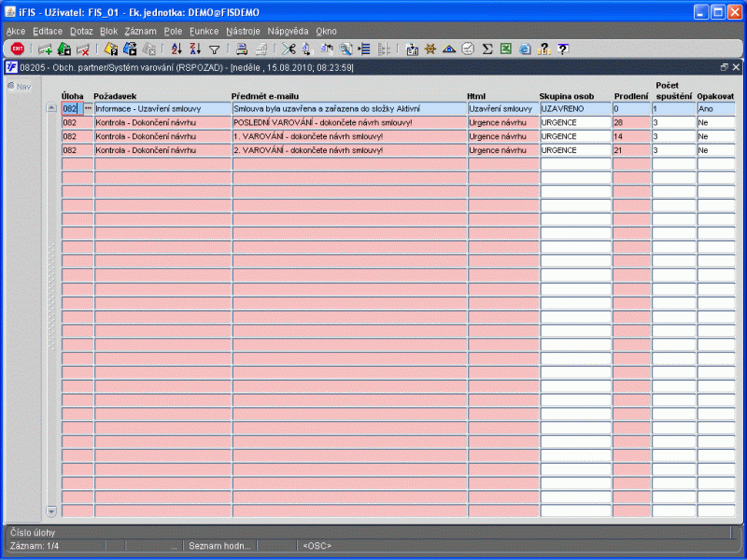The height and width of the screenshot is (560, 747).
Task: Click the Počet spuštění field showing 1
Action: click(x=673, y=108)
